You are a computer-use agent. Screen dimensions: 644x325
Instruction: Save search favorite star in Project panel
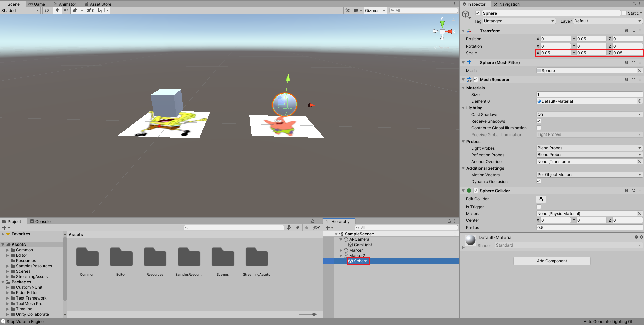[x=306, y=228]
